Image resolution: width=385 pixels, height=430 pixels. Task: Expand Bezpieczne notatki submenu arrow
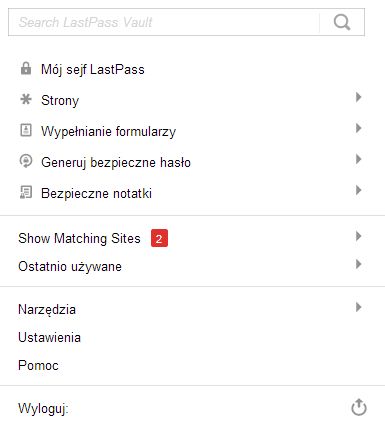pos(358,190)
